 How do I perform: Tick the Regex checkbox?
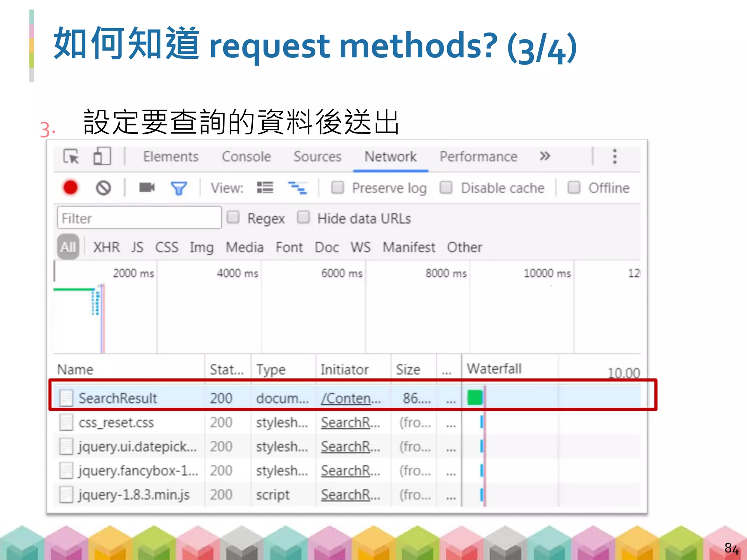tap(233, 218)
